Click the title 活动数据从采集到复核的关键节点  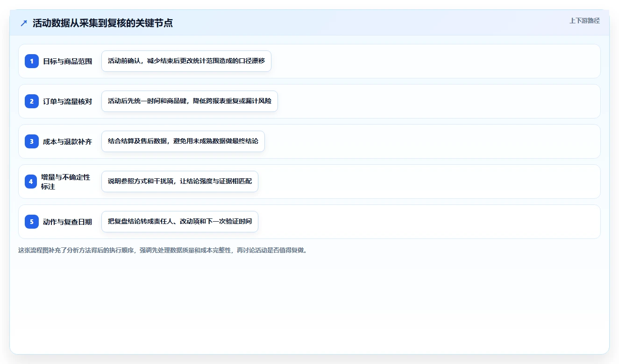click(103, 23)
